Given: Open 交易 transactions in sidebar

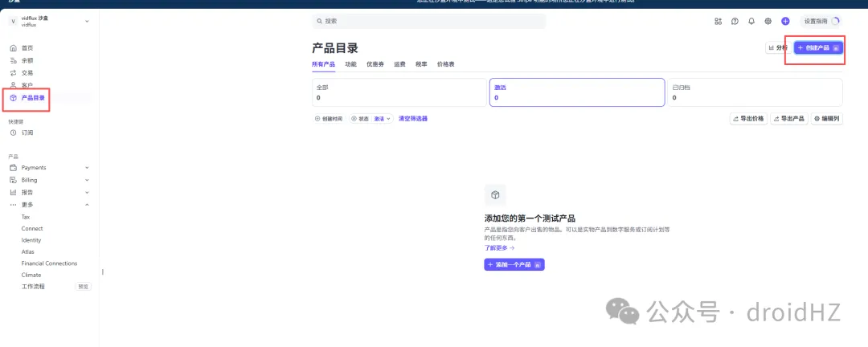Looking at the screenshot, I should (27, 72).
